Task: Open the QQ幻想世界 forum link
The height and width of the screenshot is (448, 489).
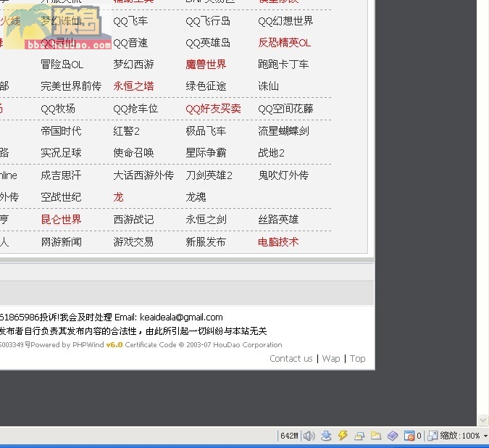Action: (285, 21)
